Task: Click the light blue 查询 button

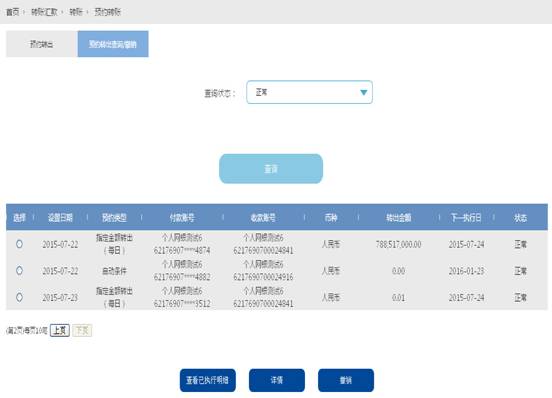Action: pyautogui.click(x=271, y=169)
